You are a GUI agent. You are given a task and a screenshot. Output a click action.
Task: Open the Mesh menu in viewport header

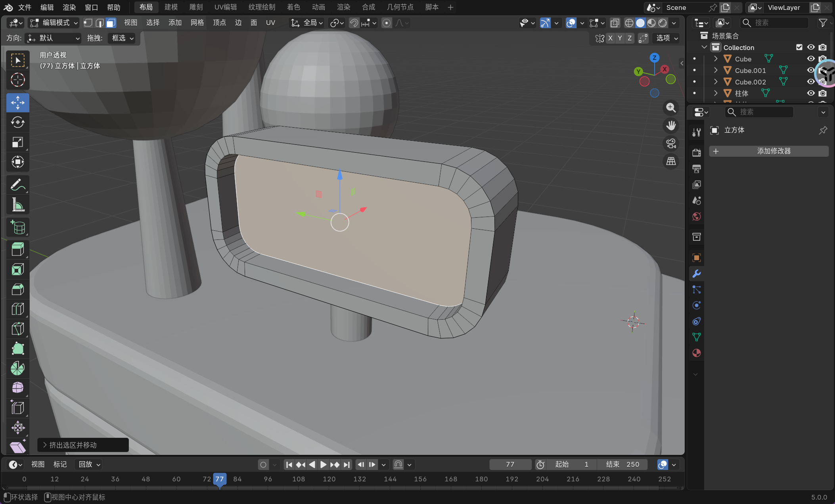(x=197, y=23)
